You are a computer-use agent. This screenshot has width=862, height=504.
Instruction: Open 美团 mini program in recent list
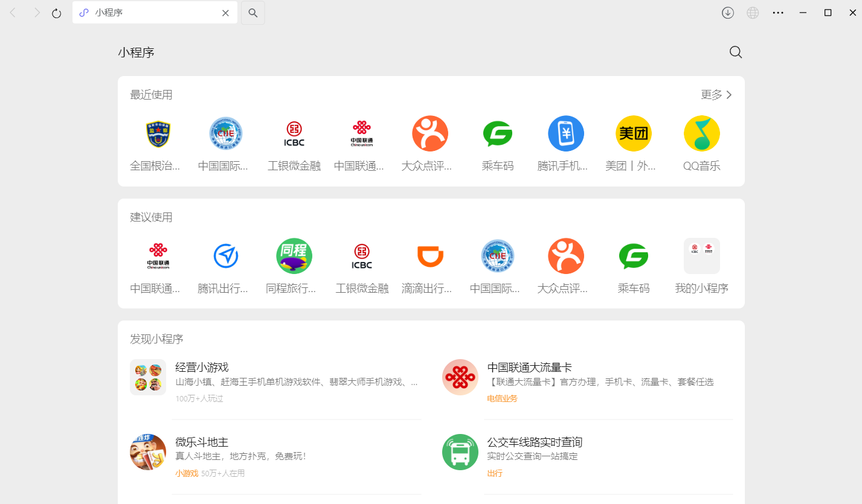(633, 134)
